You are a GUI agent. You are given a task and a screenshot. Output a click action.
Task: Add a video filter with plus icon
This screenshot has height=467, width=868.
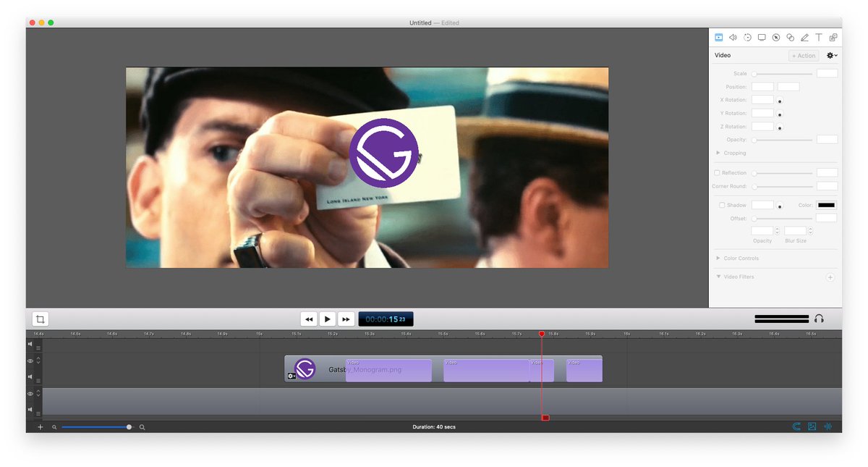coord(830,277)
